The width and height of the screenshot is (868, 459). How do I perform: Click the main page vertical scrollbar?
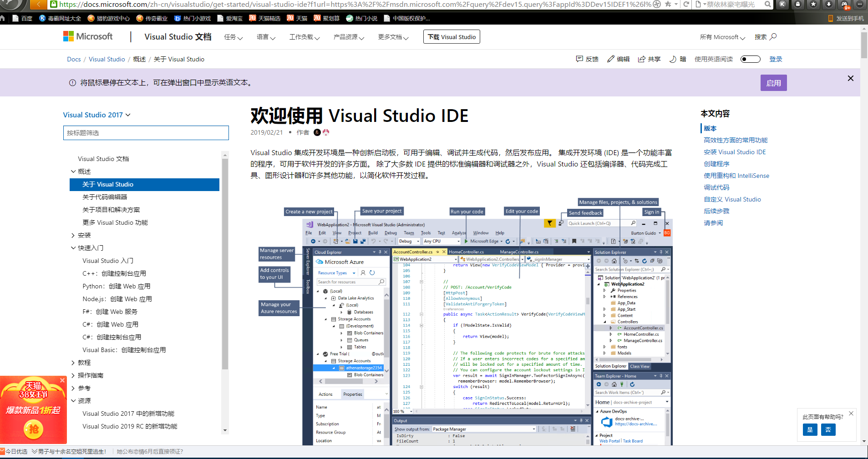click(864, 45)
